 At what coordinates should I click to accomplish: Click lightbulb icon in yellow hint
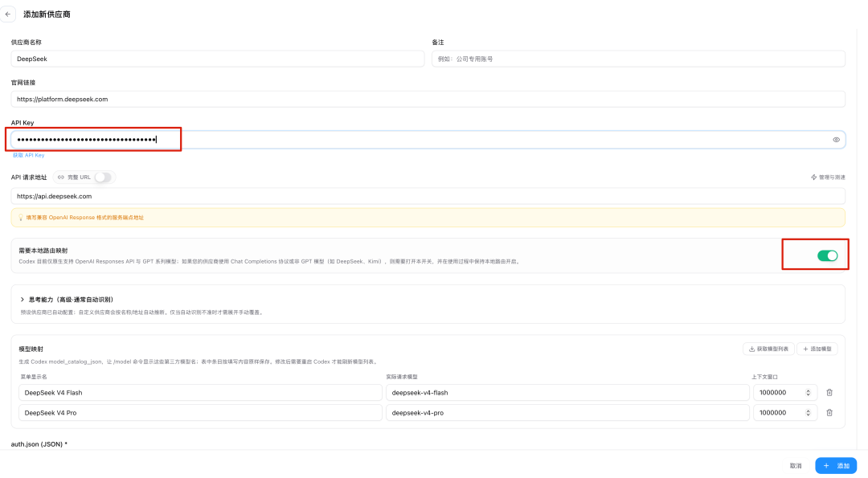(20, 218)
